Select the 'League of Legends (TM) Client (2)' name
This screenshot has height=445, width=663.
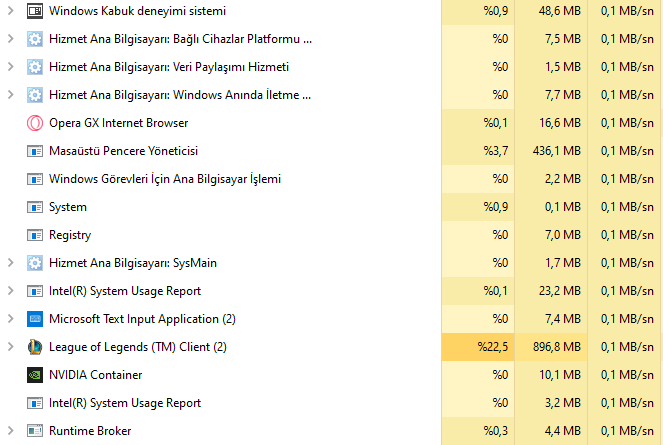point(138,347)
